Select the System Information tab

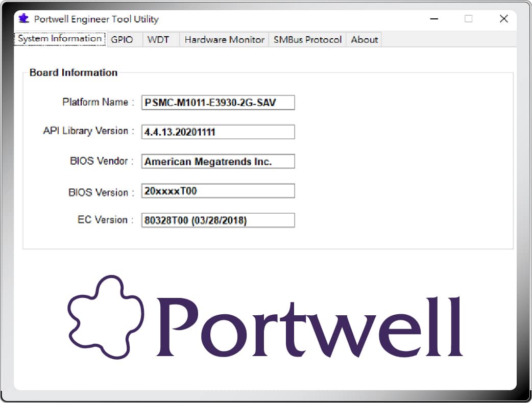click(59, 38)
